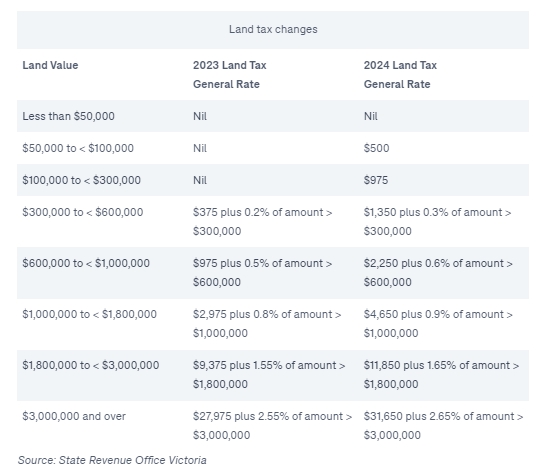Click the 'Land tax changes' table title
537x476 pixels.
273,29
